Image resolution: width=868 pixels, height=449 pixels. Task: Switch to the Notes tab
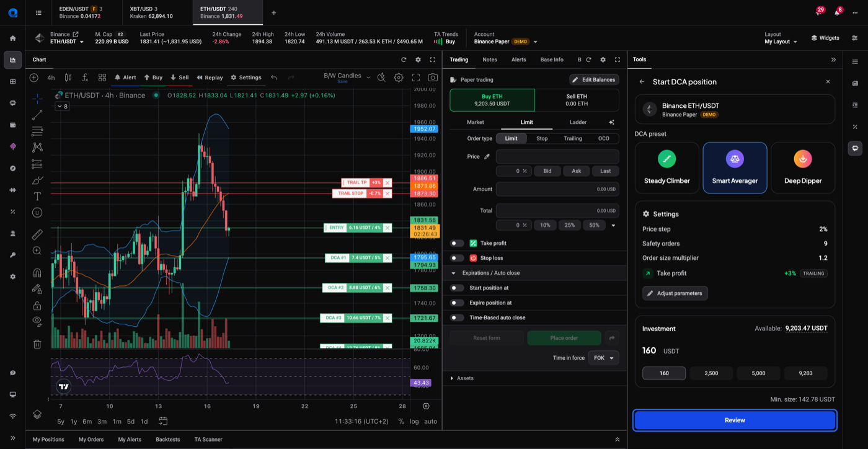(x=490, y=60)
